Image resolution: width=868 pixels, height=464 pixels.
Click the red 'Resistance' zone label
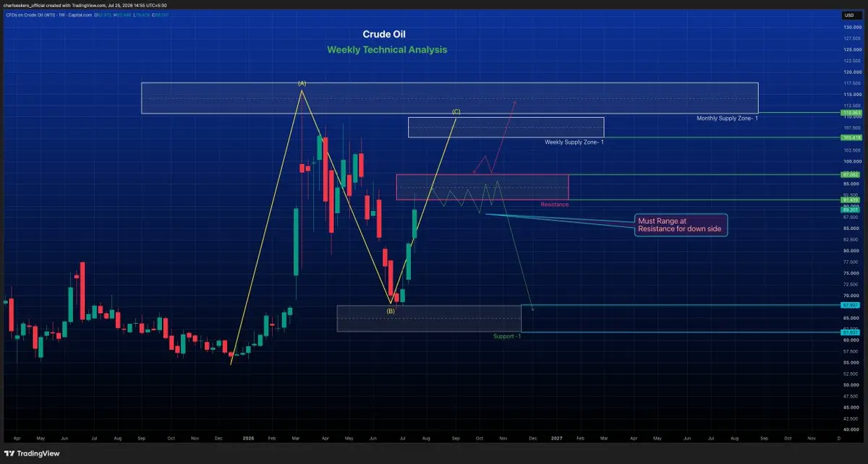tap(555, 205)
